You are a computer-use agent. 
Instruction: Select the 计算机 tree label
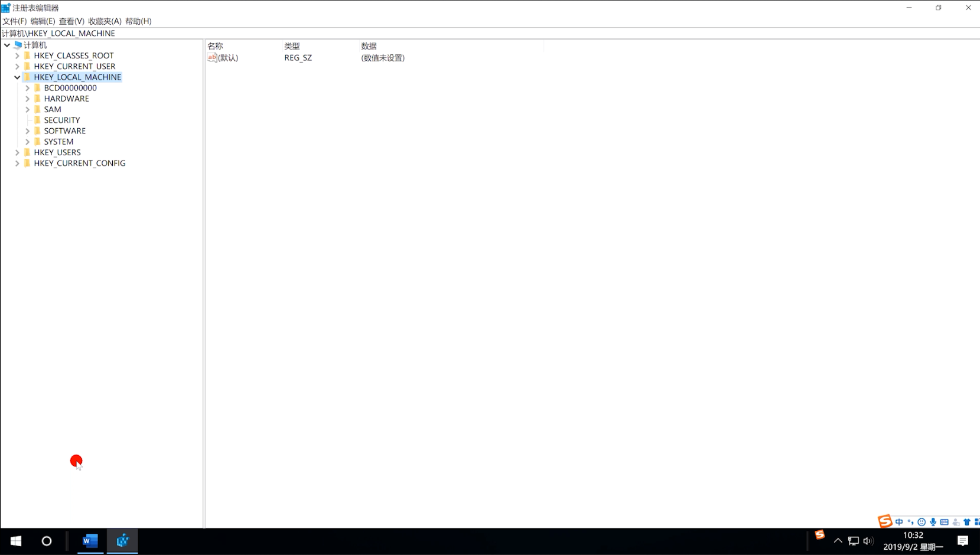click(x=35, y=45)
